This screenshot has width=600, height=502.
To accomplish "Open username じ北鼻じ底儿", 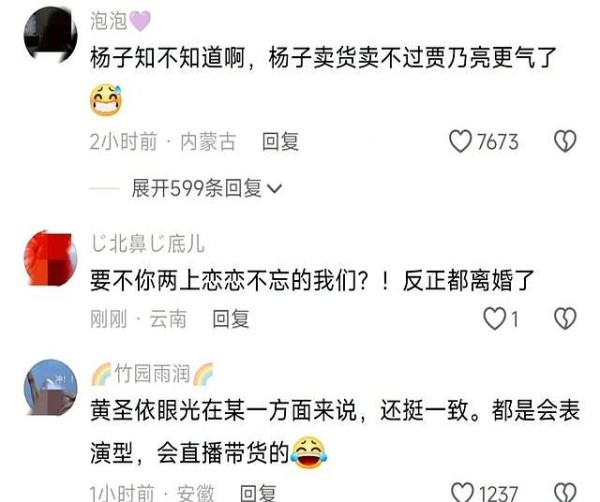I will 148,243.
